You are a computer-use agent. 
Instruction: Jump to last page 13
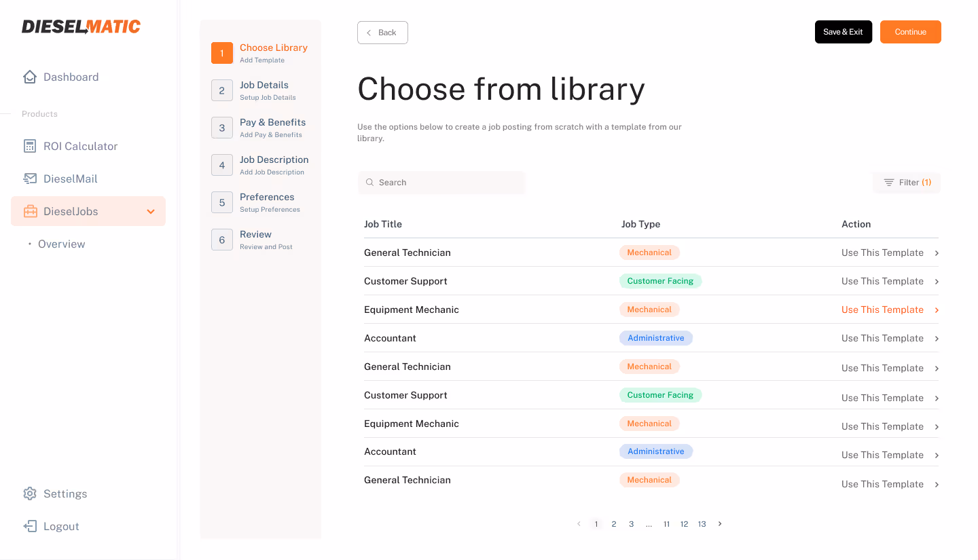pyautogui.click(x=702, y=524)
